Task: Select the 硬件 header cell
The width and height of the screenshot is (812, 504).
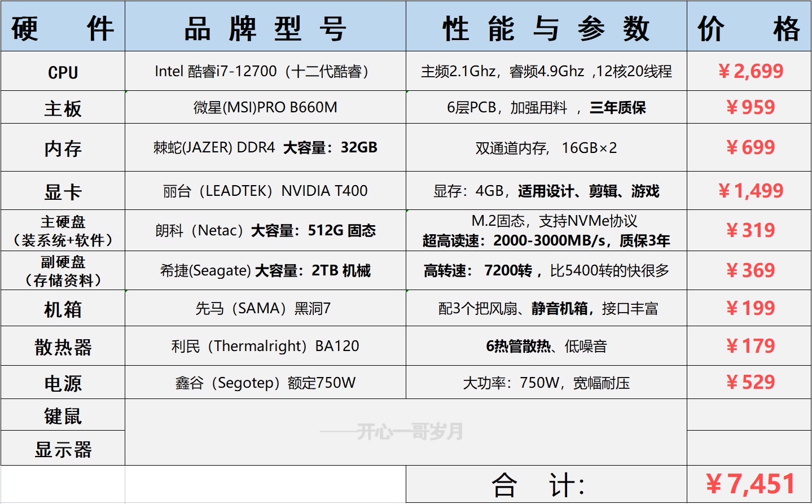Action: 63,26
